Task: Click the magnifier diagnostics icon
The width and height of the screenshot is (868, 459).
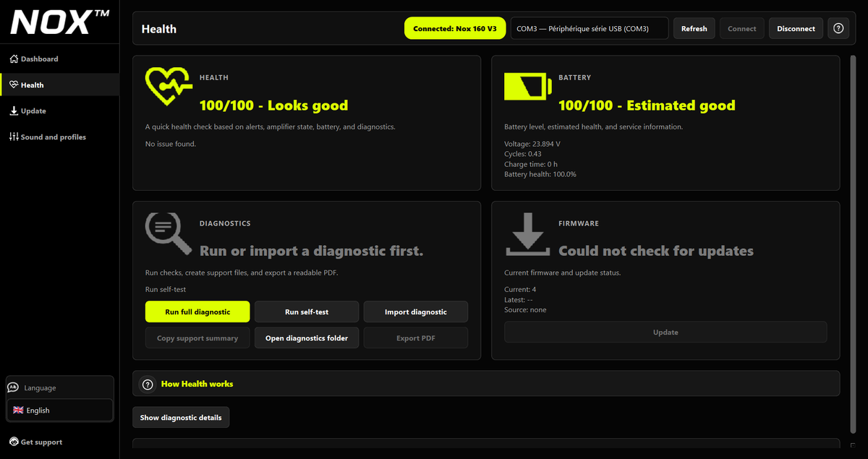Action: coord(169,235)
